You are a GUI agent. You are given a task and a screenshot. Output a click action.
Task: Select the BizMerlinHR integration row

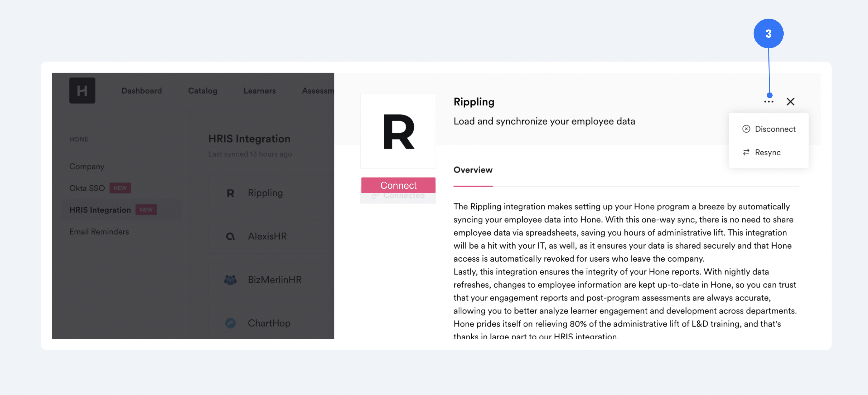(x=271, y=280)
